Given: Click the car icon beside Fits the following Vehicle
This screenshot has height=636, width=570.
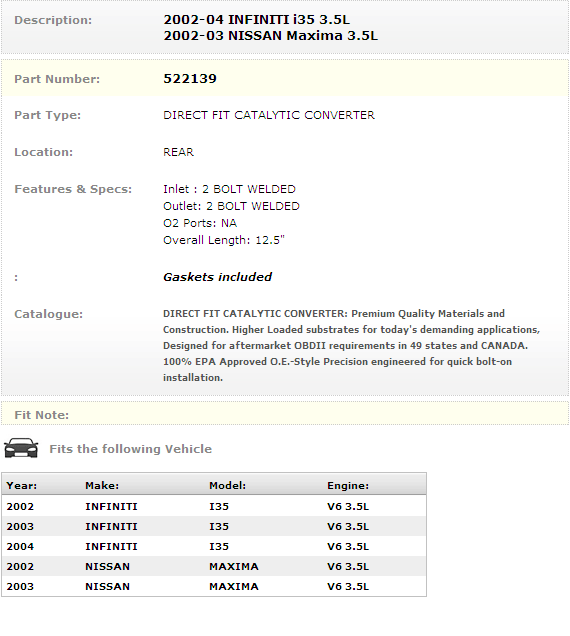Looking at the screenshot, I should click(21, 448).
